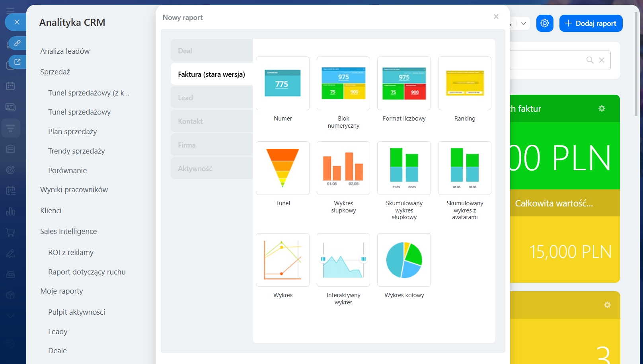Choose the Ranking report thumbnail
Screen dimensions: 643x364
464,83
